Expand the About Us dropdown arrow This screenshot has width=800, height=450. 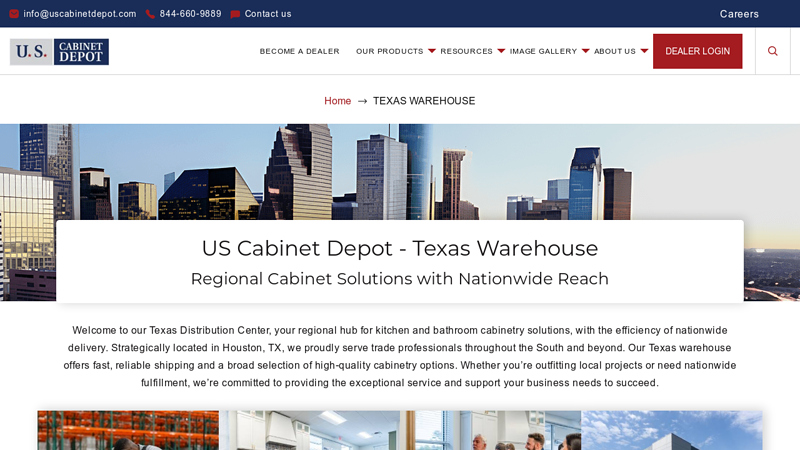point(644,51)
